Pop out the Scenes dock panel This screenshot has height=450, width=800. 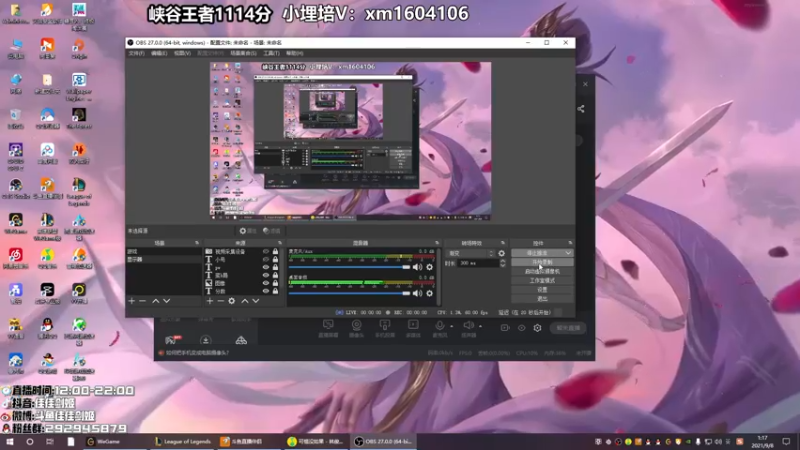point(197,243)
